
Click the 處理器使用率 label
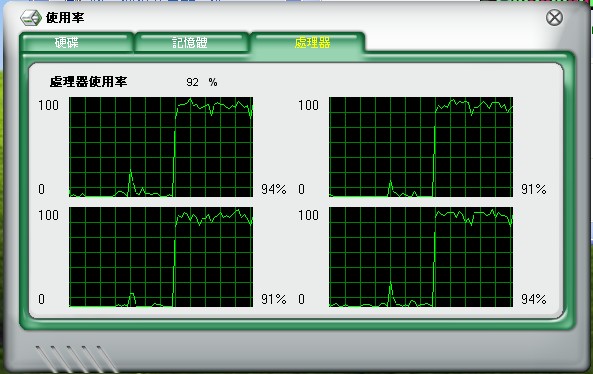[x=88, y=82]
